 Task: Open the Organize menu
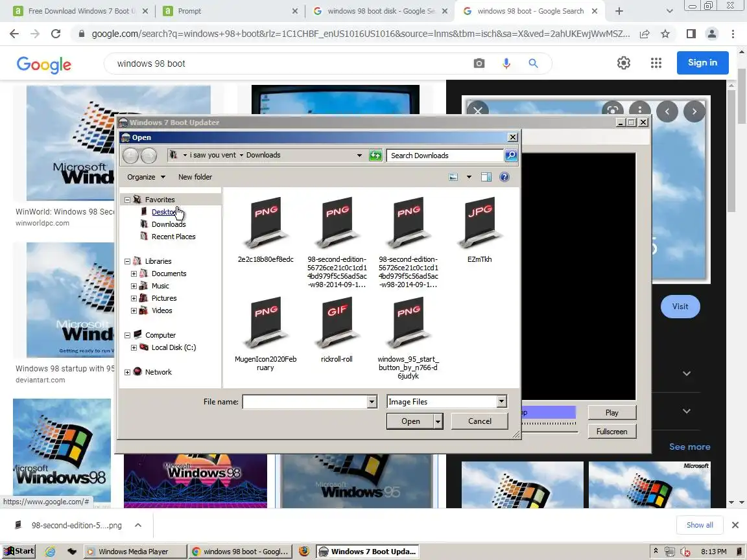coord(146,177)
